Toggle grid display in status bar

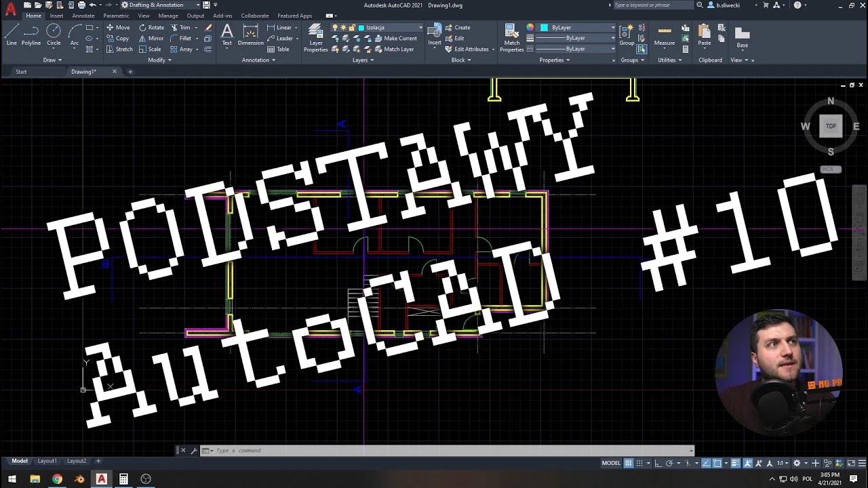coord(629,463)
